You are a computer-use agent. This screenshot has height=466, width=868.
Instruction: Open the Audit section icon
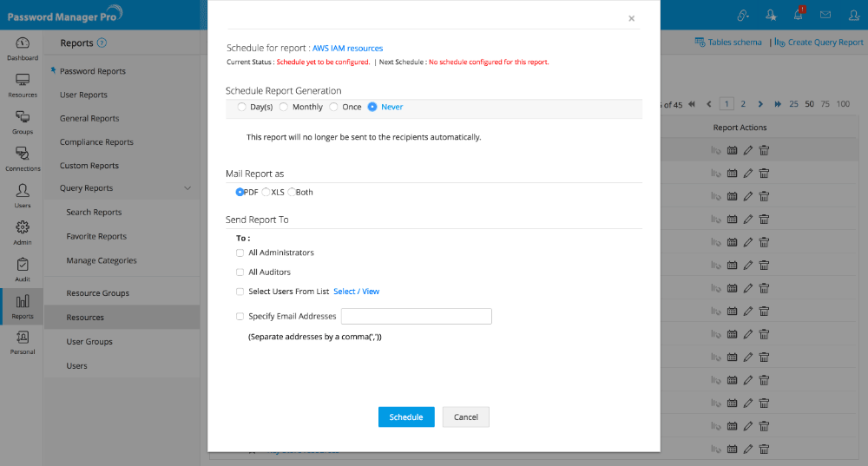click(x=23, y=267)
